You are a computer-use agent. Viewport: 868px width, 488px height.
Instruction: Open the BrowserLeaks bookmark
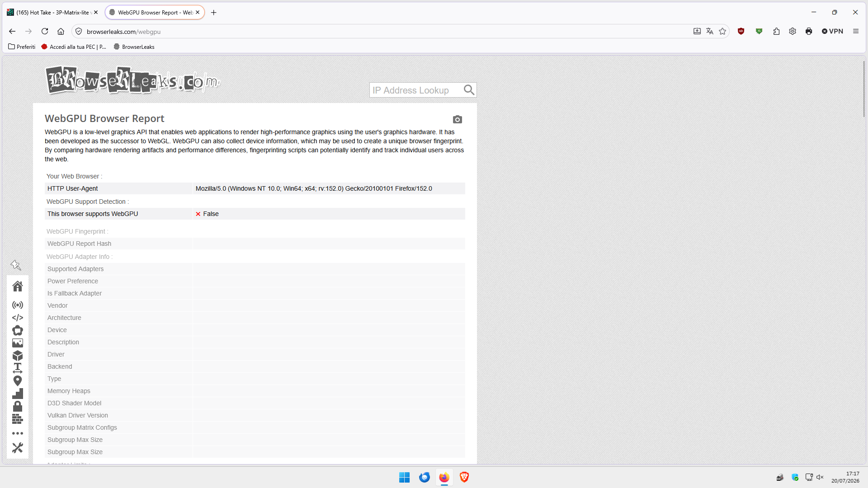point(134,47)
